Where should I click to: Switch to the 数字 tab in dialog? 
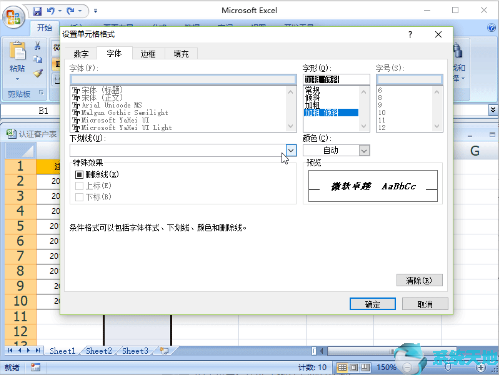pyautogui.click(x=81, y=54)
